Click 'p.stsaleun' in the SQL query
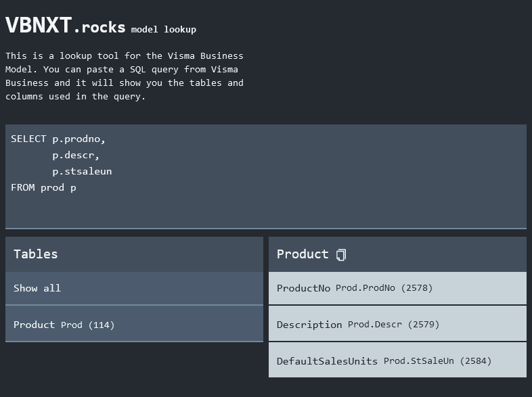This screenshot has height=397, width=532. [x=82, y=171]
